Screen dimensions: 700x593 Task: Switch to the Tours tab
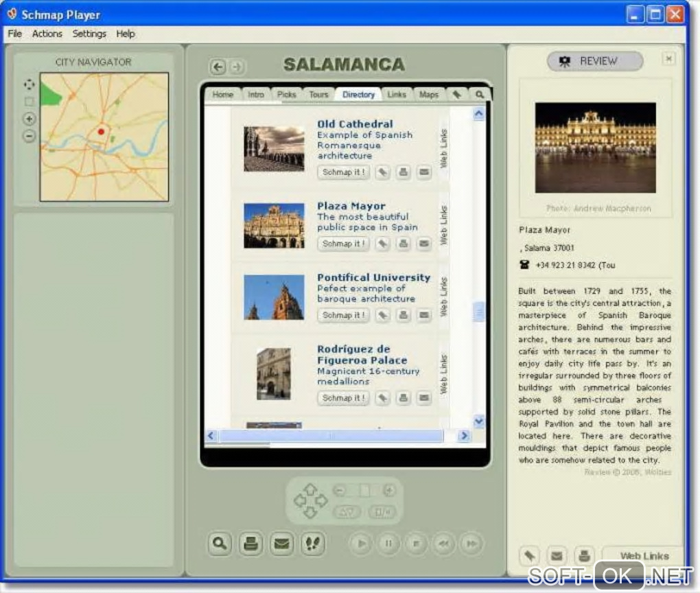click(318, 95)
